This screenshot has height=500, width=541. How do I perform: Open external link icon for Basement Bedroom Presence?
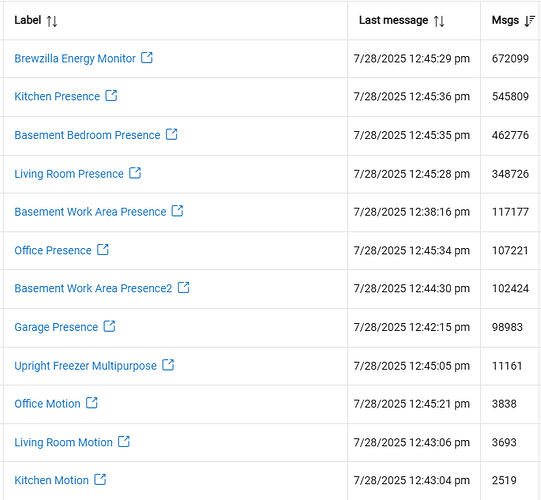[171, 134]
